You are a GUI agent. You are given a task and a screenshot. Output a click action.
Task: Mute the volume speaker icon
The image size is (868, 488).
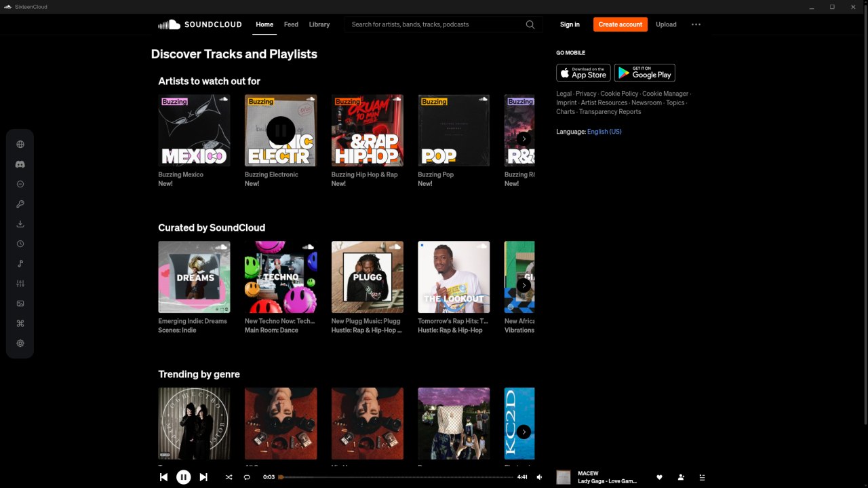coord(540,477)
